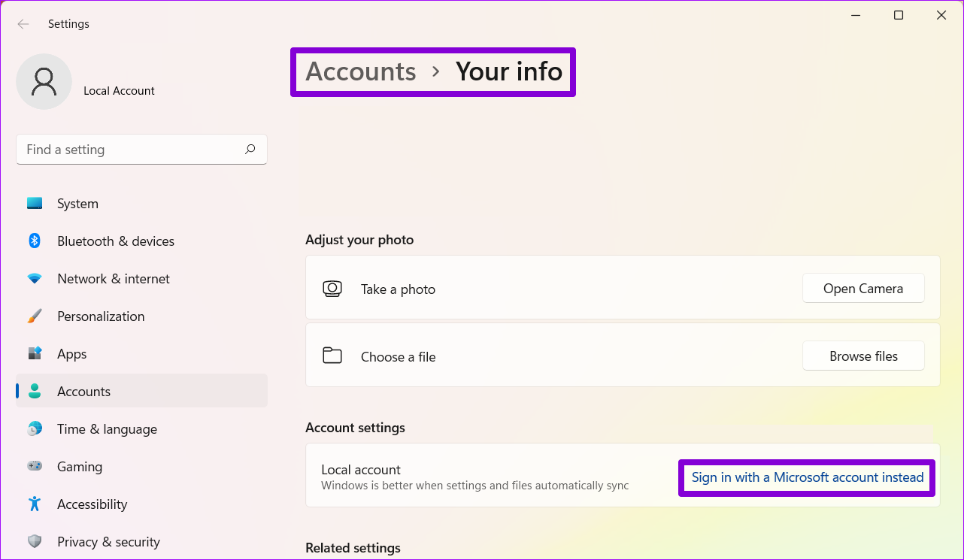
Task: Select the System settings icon
Action: coord(35,203)
